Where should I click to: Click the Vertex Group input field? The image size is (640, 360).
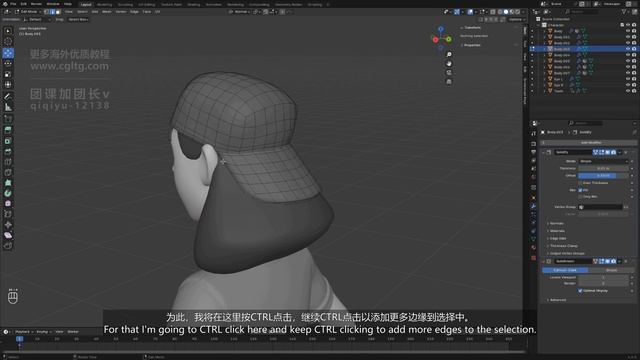[600, 207]
